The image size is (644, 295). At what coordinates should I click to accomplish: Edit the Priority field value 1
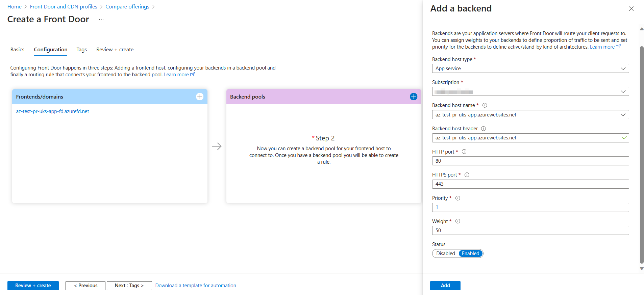pos(530,207)
